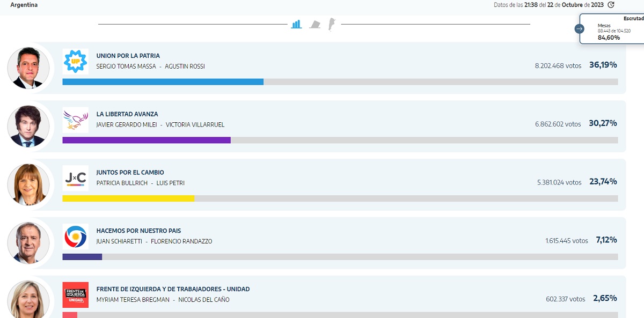
Task: Click the refresh data icon
Action: click(x=611, y=5)
